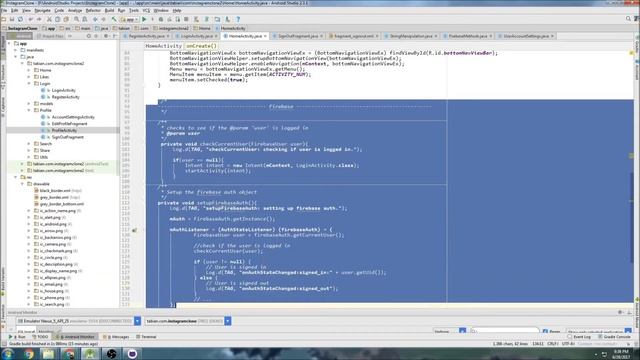Click the Paste icon in toolbar
Viewport: 640px width, 360px height.
point(66,19)
